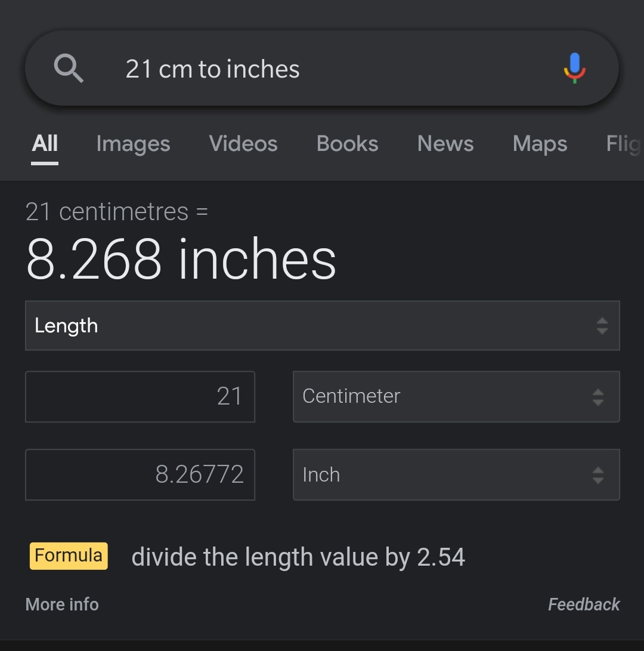Switch to the Images tab
This screenshot has height=651, width=644.
click(133, 144)
